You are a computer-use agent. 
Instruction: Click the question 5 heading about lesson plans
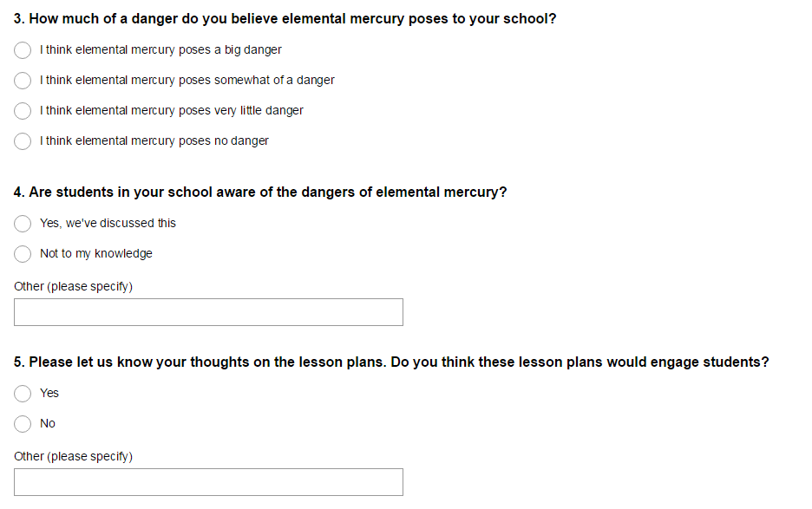[x=390, y=362]
